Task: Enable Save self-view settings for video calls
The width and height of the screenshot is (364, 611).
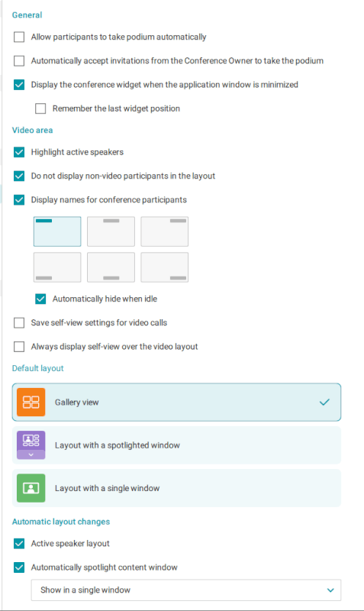Action: pos(19,322)
